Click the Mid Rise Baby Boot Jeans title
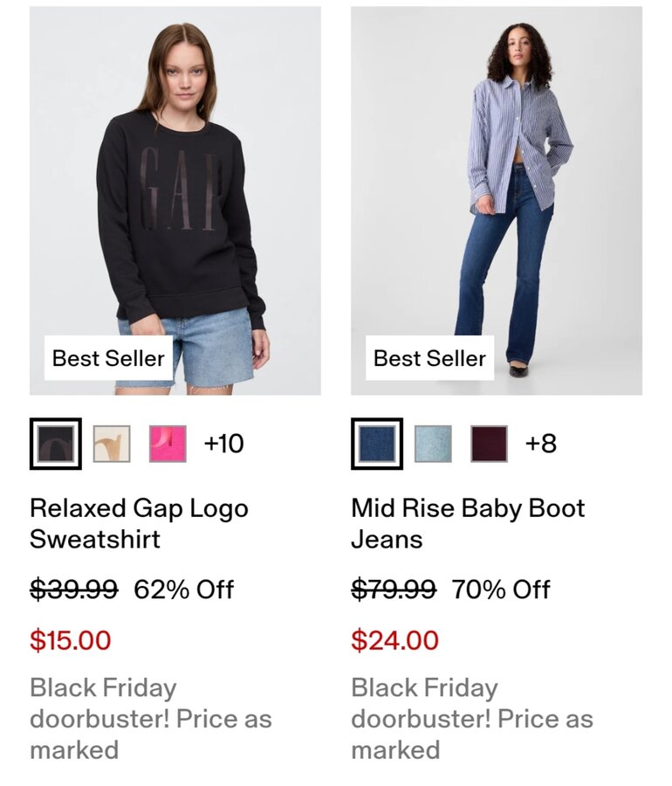 [x=468, y=523]
